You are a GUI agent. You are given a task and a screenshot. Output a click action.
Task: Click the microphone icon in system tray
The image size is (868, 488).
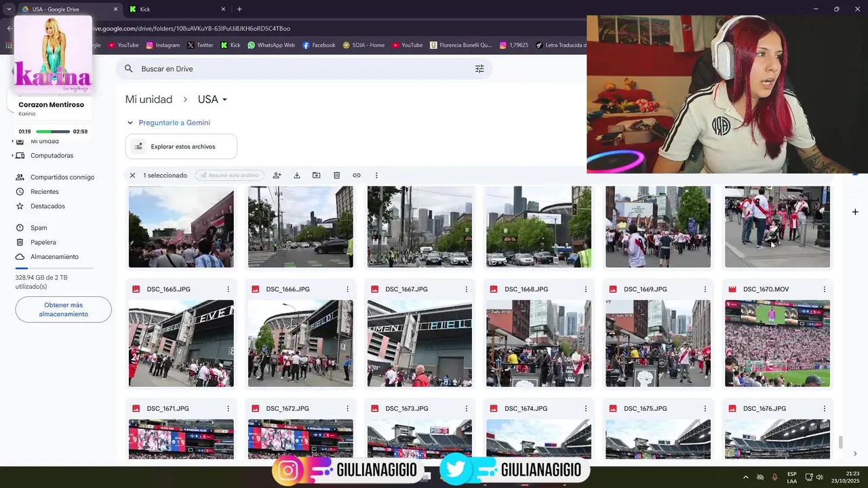[774, 477]
